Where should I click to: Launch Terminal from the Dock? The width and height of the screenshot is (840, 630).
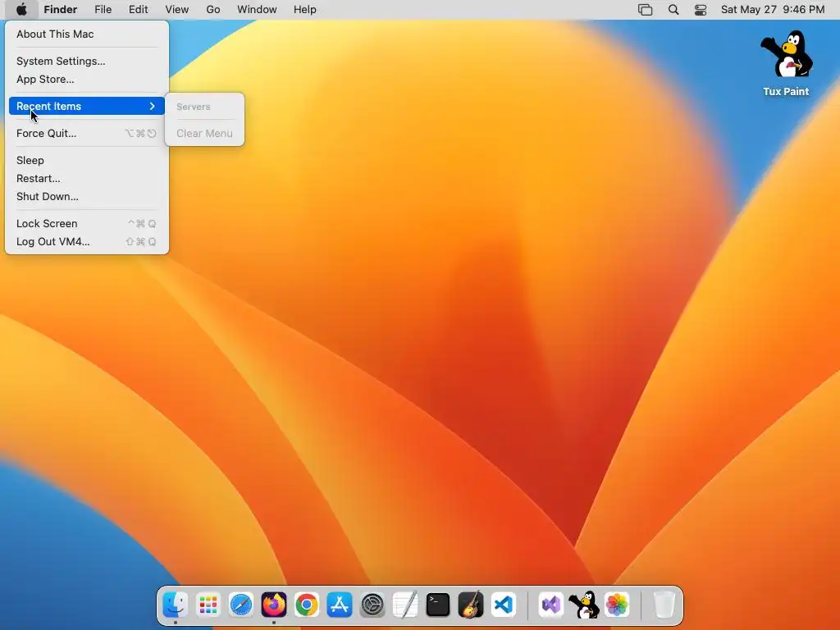438,605
